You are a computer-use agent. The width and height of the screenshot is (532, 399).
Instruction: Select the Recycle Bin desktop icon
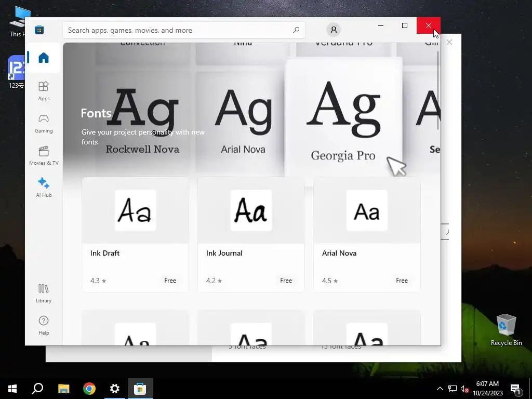506,330
